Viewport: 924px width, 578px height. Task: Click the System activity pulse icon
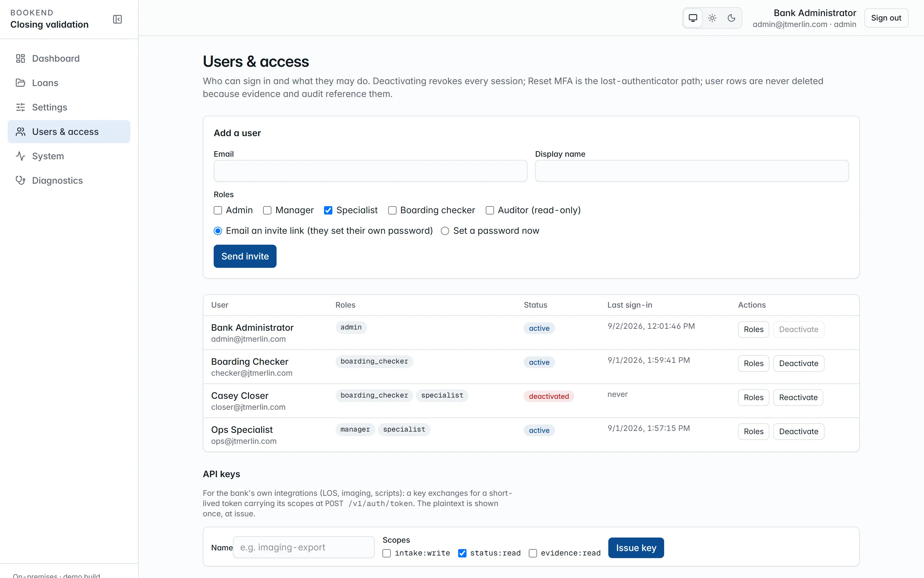pos(21,156)
